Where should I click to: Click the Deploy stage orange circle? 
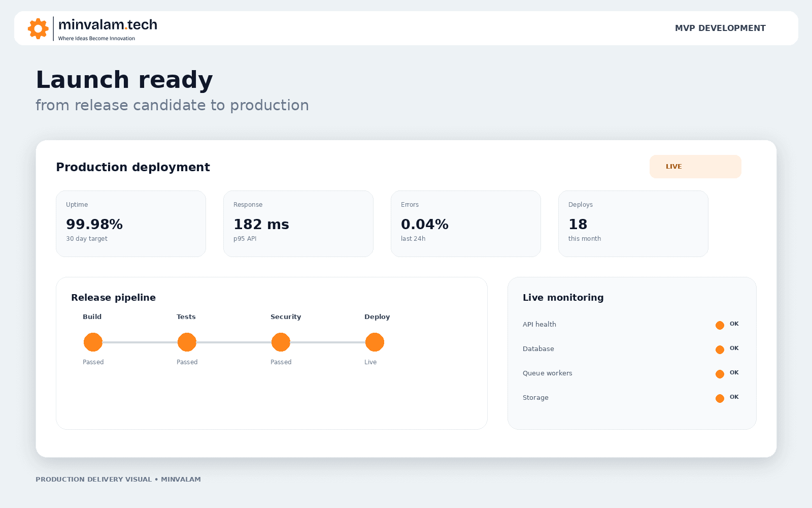(x=375, y=342)
